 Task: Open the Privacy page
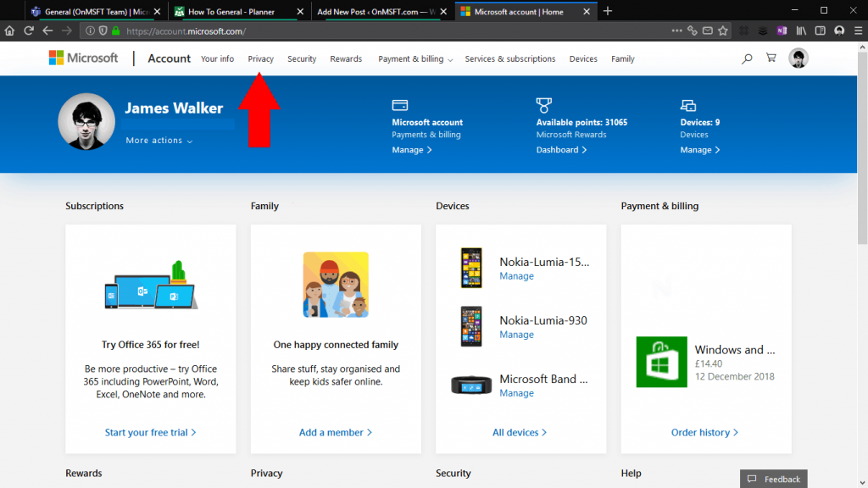click(x=261, y=58)
